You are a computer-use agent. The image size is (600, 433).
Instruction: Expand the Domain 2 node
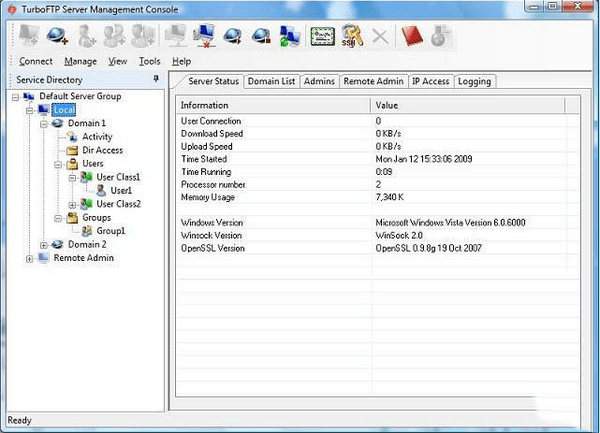pyautogui.click(x=44, y=245)
